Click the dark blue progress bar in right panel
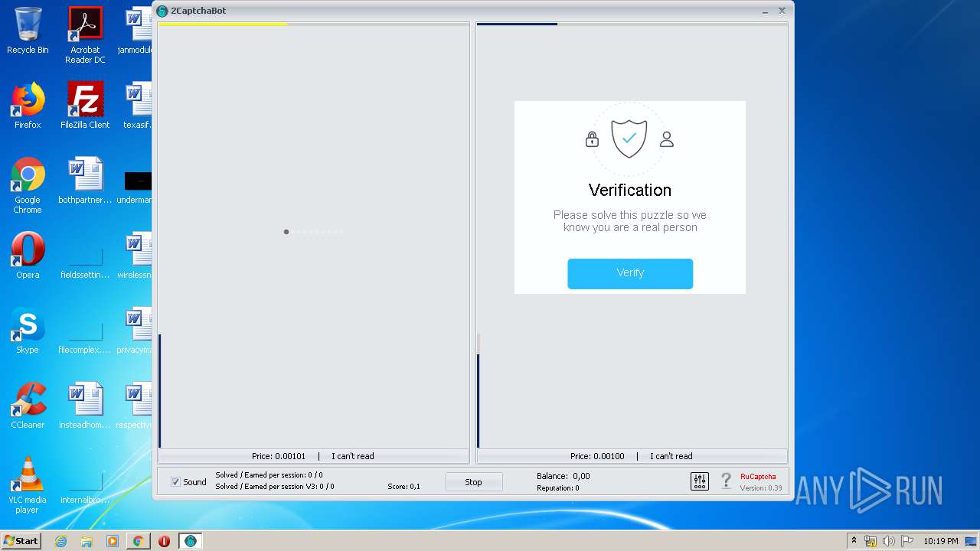 pos(517,24)
